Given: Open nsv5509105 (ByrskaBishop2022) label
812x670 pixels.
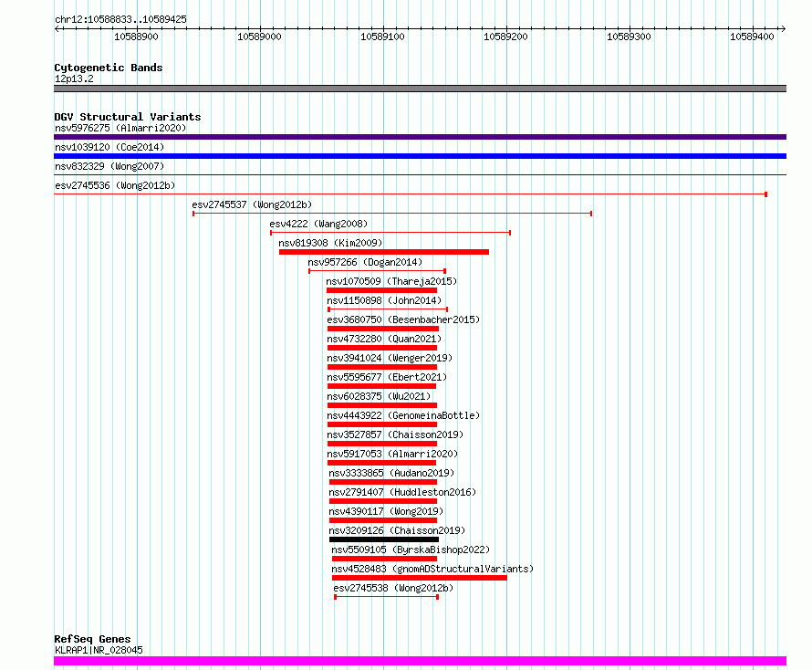Looking at the screenshot, I should click(x=411, y=550).
